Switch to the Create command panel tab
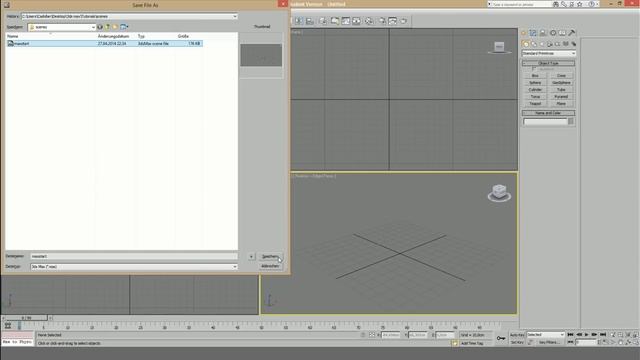Image resolution: width=640 pixels, height=360 pixels. pos(523,33)
